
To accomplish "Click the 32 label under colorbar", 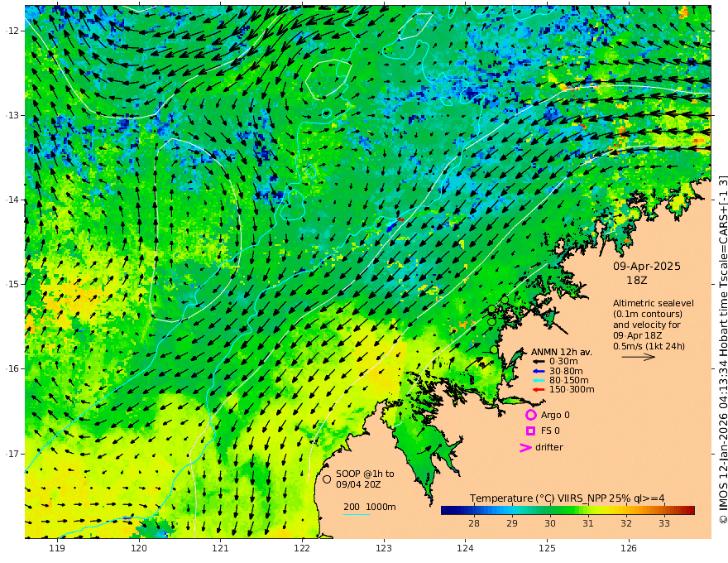I will point(626,523).
